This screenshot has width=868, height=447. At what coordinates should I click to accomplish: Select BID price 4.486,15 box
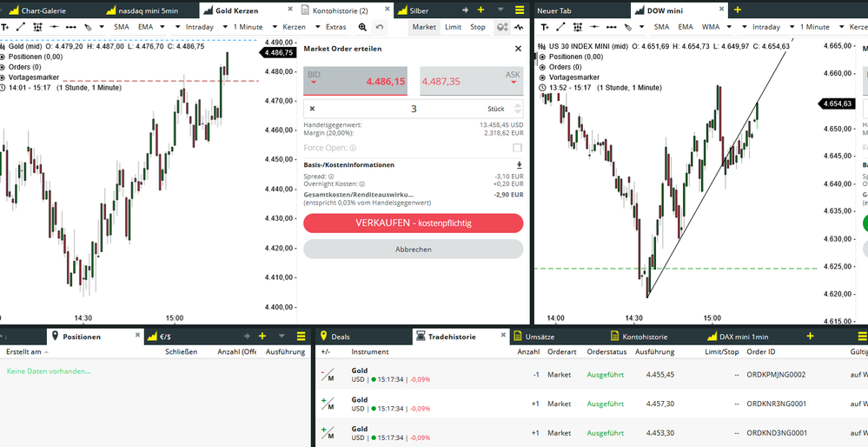click(356, 81)
